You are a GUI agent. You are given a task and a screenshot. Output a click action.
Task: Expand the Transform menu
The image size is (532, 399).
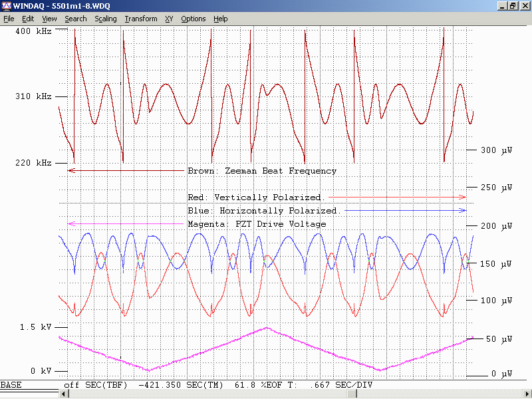(x=141, y=19)
